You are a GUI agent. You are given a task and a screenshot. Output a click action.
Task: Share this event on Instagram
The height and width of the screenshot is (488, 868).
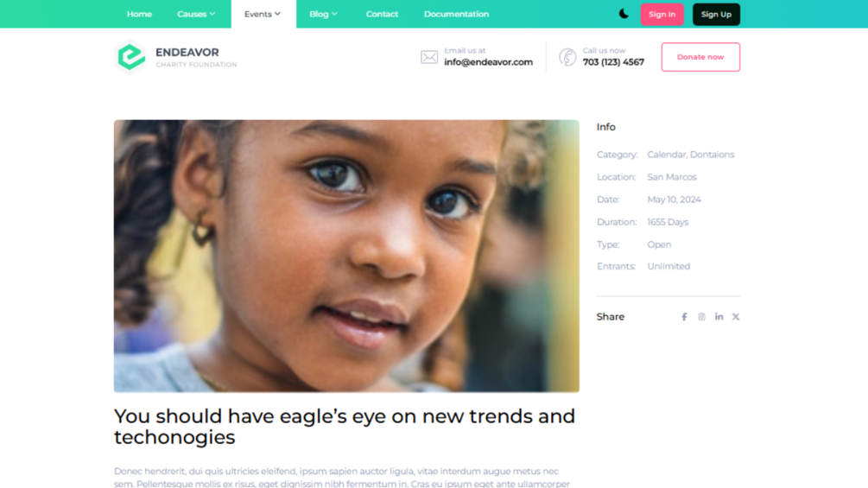tap(701, 317)
